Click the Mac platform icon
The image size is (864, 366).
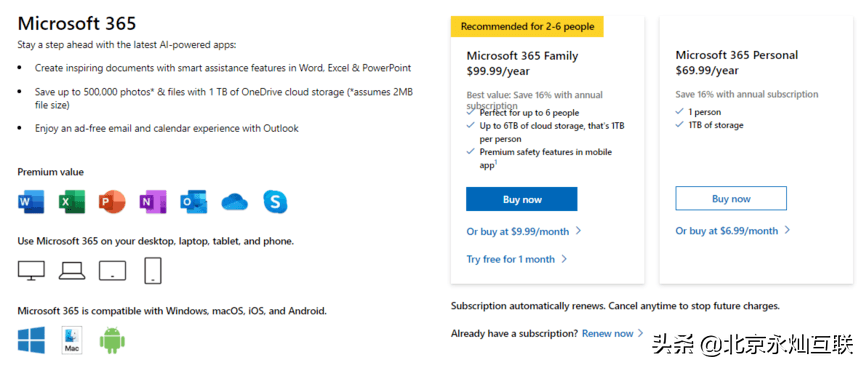(x=72, y=340)
